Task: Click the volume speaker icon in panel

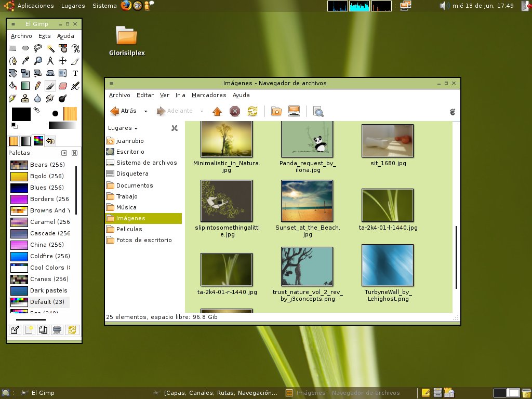Action: click(x=444, y=6)
